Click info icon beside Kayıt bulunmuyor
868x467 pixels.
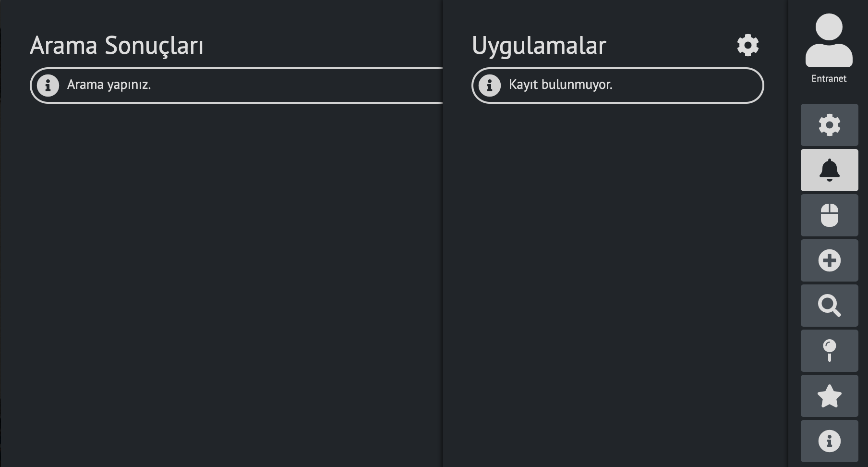click(489, 86)
